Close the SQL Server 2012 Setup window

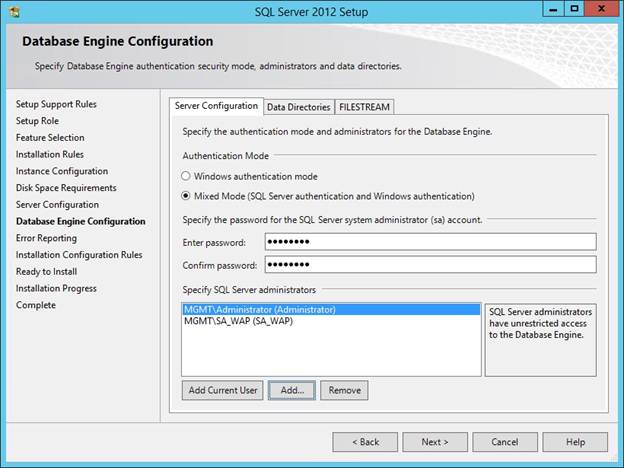point(601,10)
